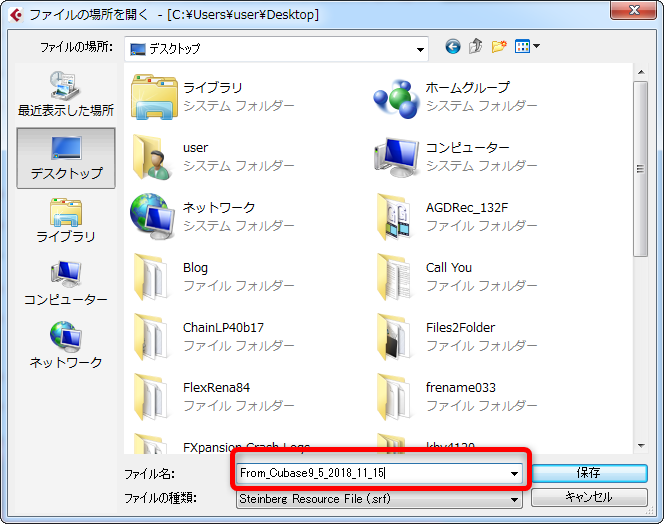Click the キャンセル button
Viewport: 664px width, 524px height.
(589, 497)
